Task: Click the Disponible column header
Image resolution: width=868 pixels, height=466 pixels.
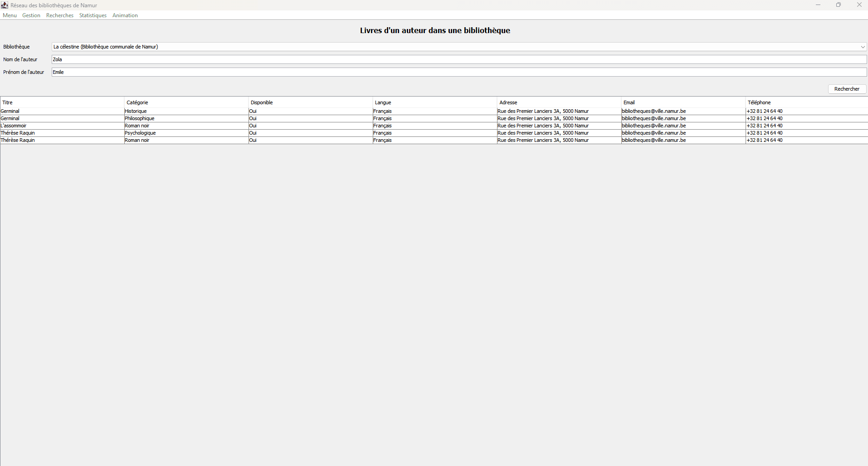Action: click(311, 102)
